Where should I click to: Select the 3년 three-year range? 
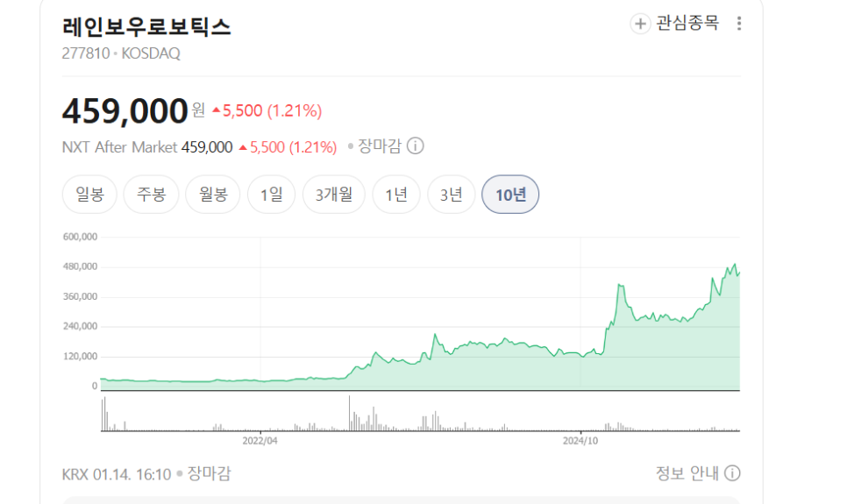pyautogui.click(x=451, y=195)
